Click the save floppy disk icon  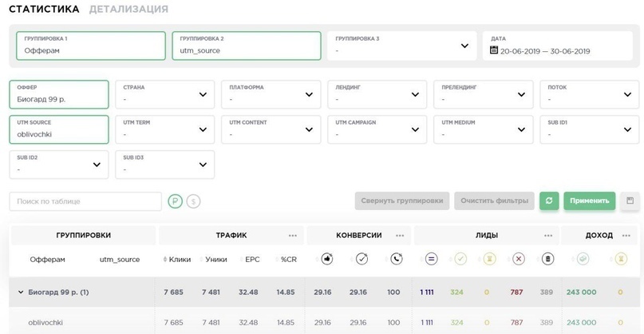[630, 201]
